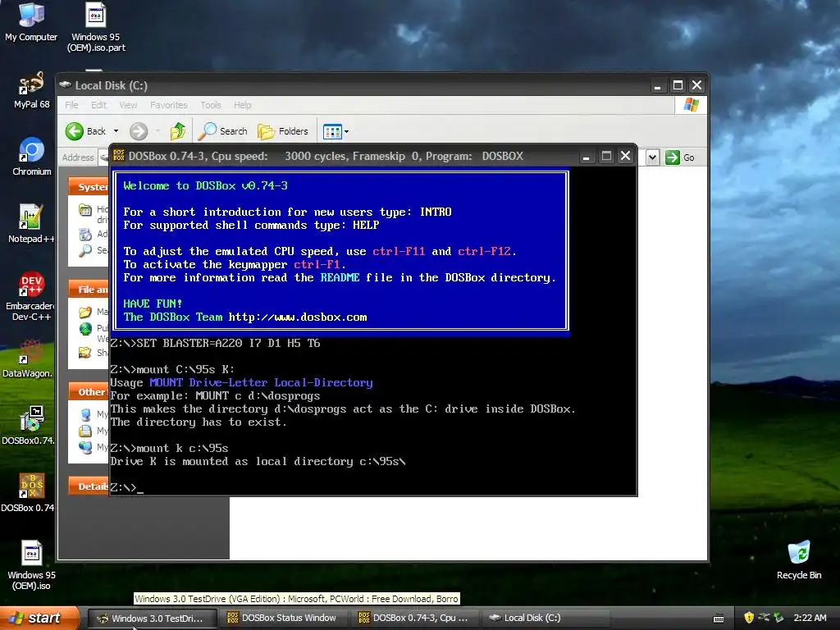Click the Views icon in Explorer toolbar
The height and width of the screenshot is (630, 840).
[332, 131]
